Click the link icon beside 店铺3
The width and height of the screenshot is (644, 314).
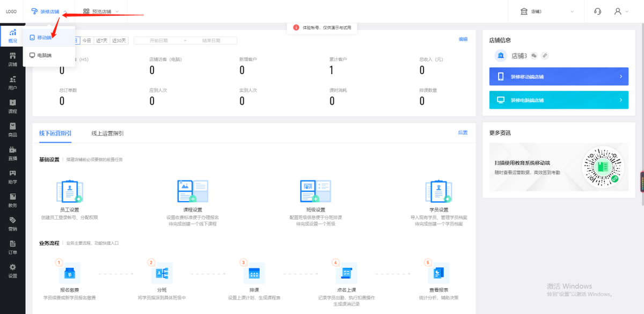545,55
